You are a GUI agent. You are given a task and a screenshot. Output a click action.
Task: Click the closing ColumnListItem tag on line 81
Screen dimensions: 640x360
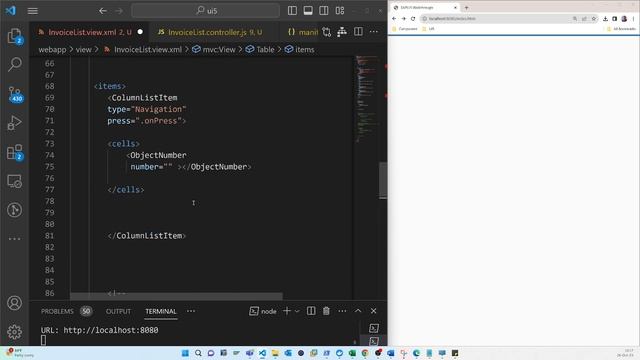click(x=147, y=236)
